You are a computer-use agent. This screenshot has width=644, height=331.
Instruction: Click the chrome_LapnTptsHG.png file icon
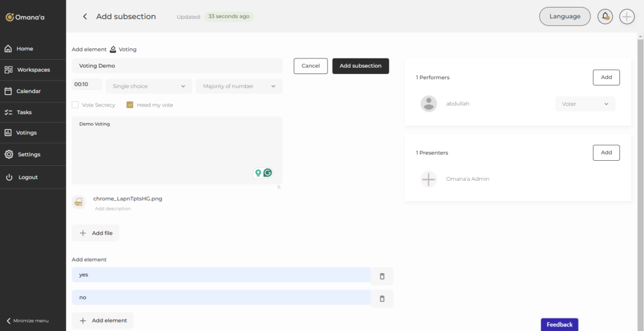coord(79,202)
